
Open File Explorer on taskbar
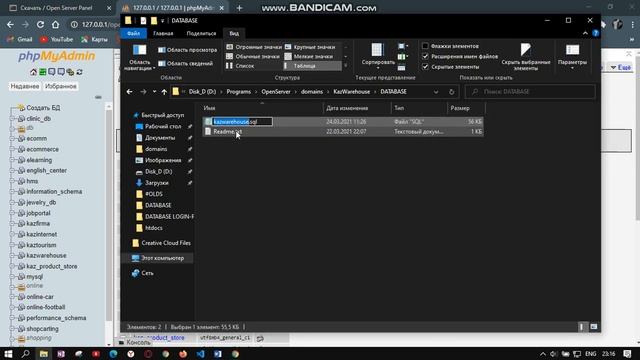[x=43, y=354]
